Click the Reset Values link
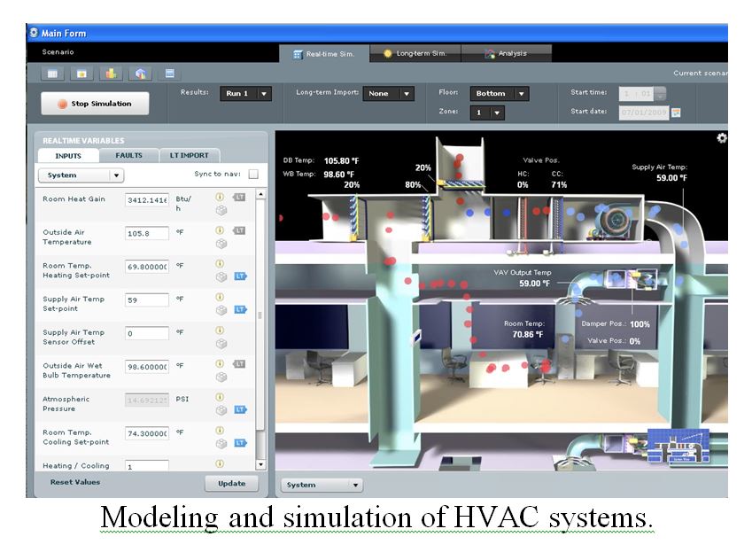This screenshot has width=752, height=560. coord(75,483)
